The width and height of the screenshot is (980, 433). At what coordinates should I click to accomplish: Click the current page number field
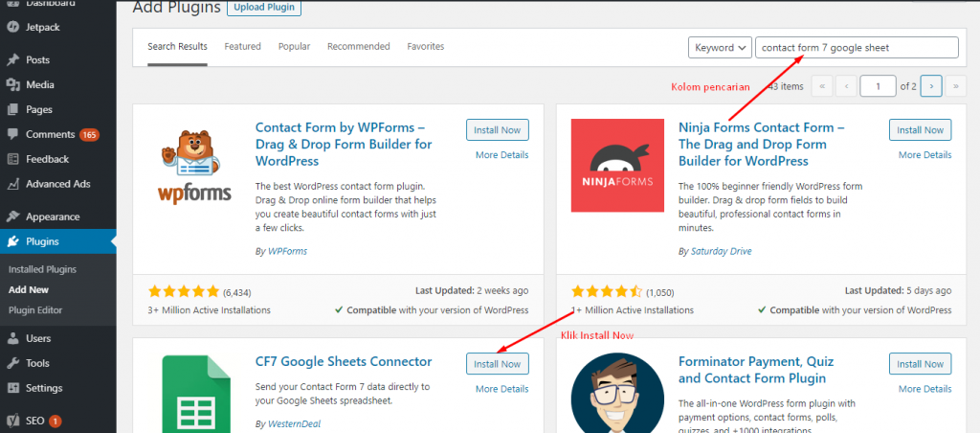pos(877,86)
